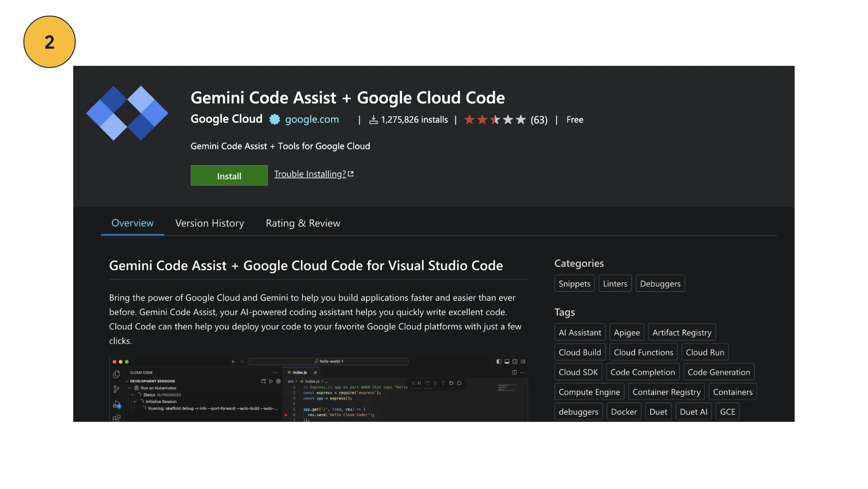Image resolution: width=868 pixels, height=489 pixels.
Task: Click the Code Generation tag
Action: pyautogui.click(x=719, y=372)
